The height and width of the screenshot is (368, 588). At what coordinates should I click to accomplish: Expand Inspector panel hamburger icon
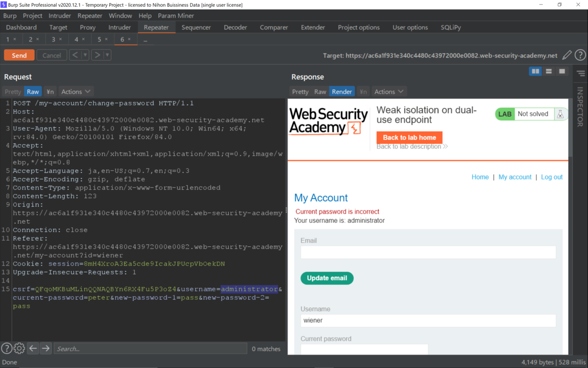(581, 74)
